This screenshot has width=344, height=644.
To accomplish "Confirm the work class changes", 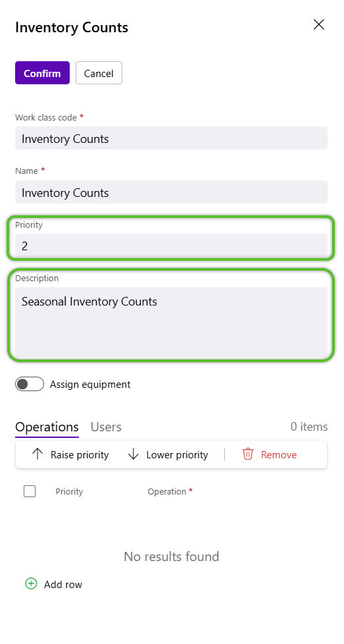I will pos(42,73).
